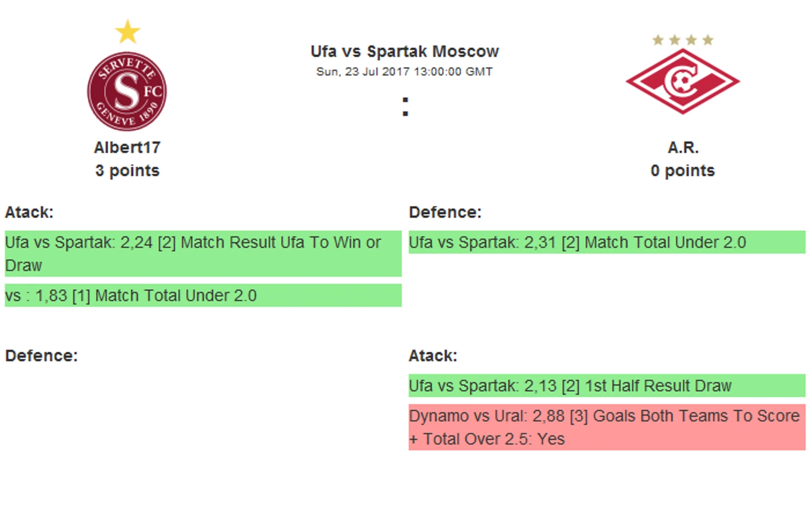Select the Ufa To Win or Draw bet
The image size is (810, 532).
pos(203,254)
